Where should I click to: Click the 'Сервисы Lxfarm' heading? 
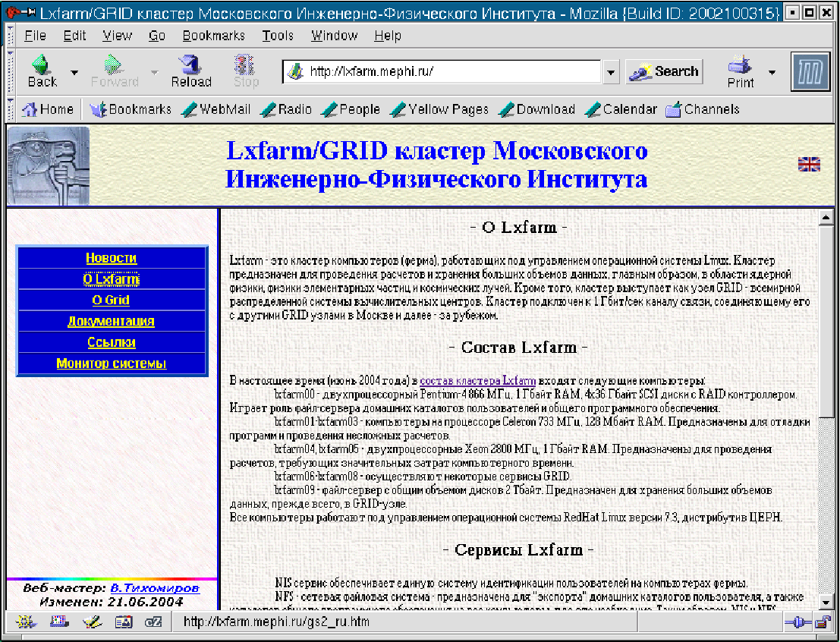coord(518,550)
